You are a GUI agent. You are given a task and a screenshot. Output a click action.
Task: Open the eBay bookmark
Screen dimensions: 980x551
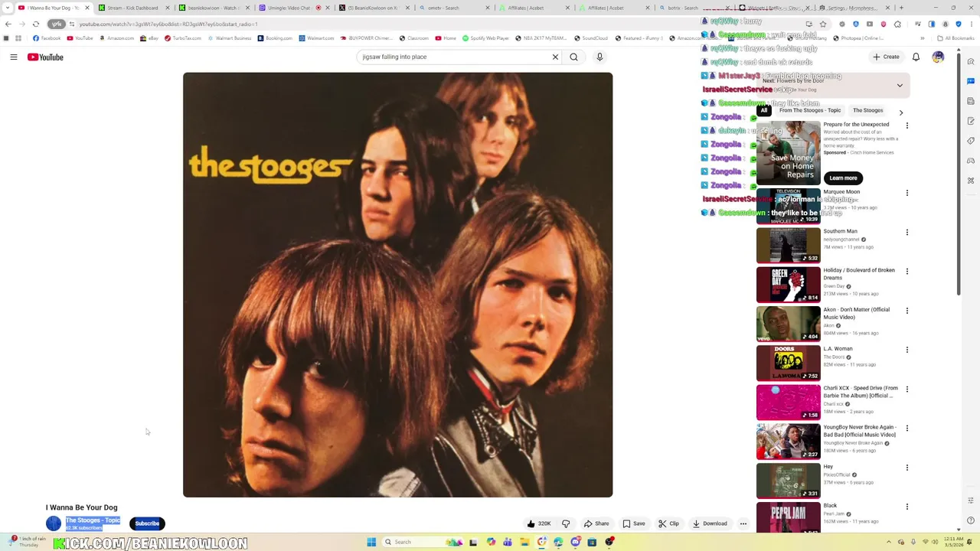pos(150,38)
